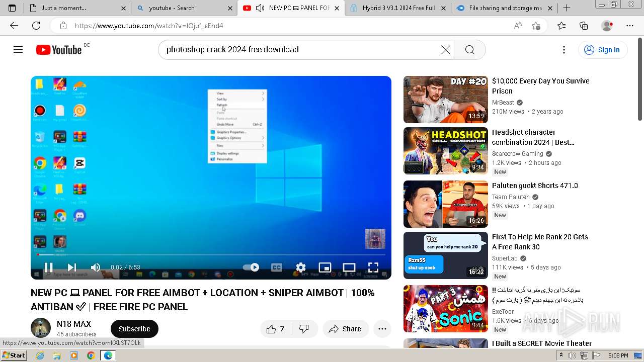Open the player settings gear
644x362 pixels.
pyautogui.click(x=301, y=267)
